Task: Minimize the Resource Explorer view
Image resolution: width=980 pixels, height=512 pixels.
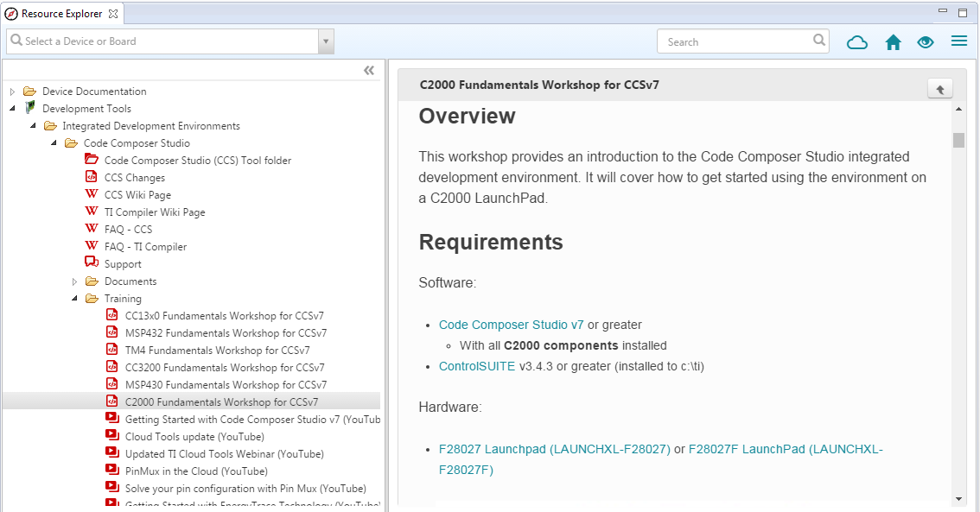Action: 943,11
